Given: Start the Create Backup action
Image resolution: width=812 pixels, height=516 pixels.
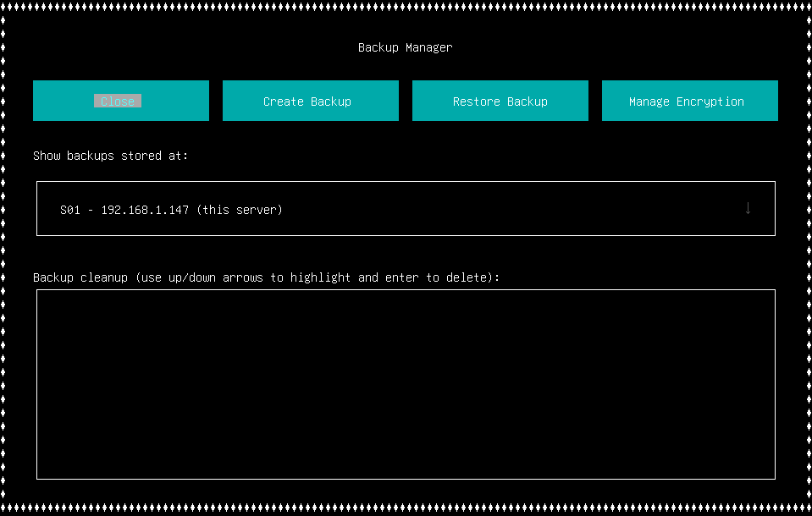Looking at the screenshot, I should click(x=310, y=101).
